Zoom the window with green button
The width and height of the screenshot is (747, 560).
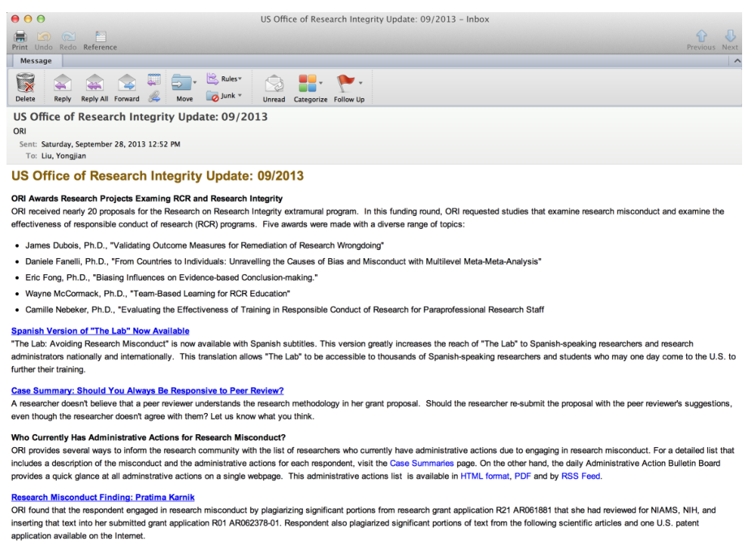tap(41, 19)
